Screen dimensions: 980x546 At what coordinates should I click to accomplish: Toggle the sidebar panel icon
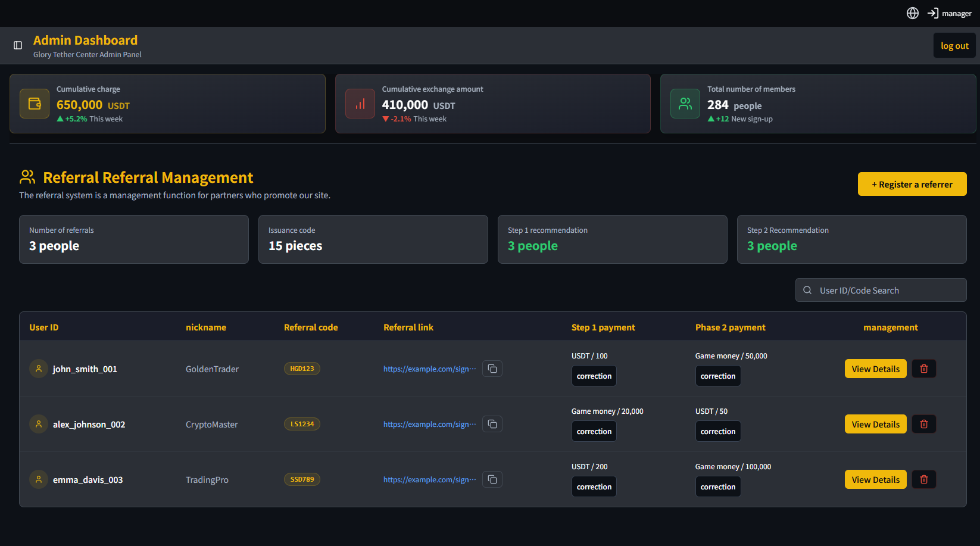[x=18, y=45]
